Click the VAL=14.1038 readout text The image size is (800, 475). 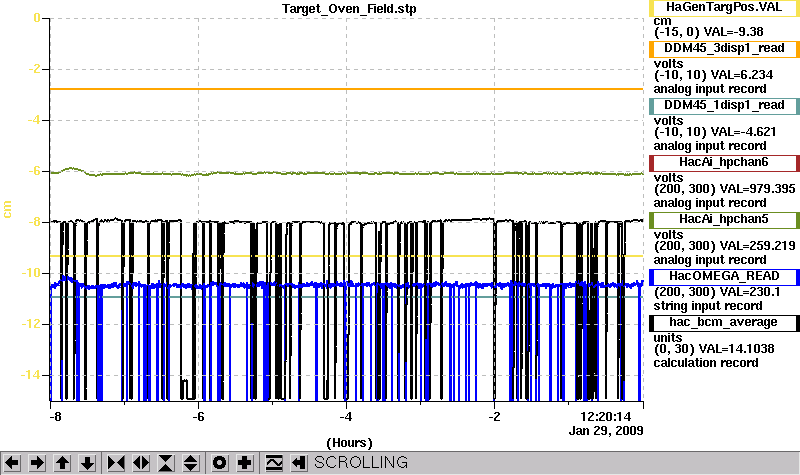pos(736,349)
